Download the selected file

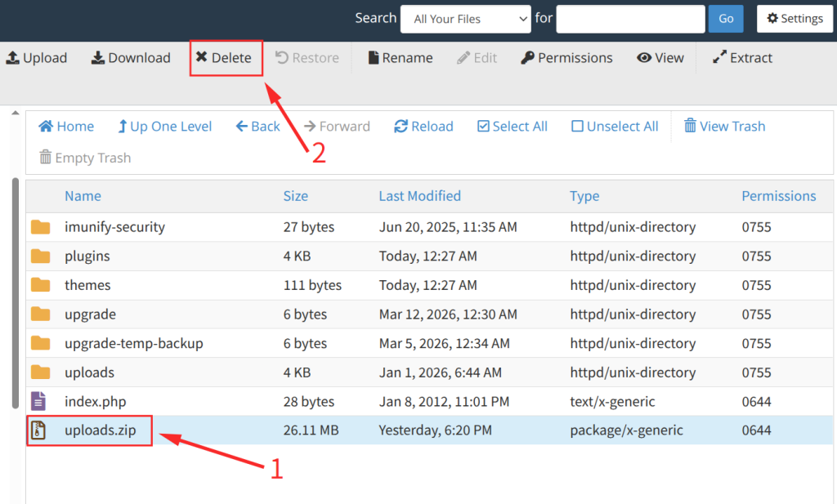pyautogui.click(x=130, y=58)
